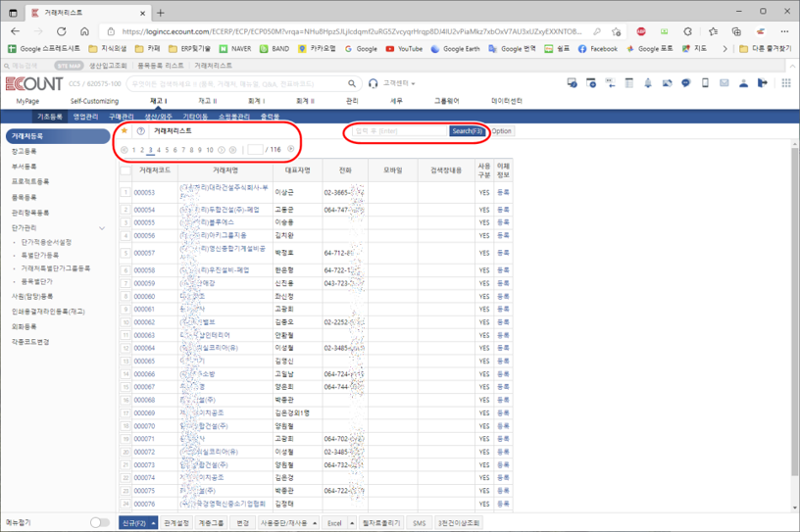Image resolution: width=800 pixels, height=532 pixels.
Task: Click the Option button
Action: click(502, 131)
